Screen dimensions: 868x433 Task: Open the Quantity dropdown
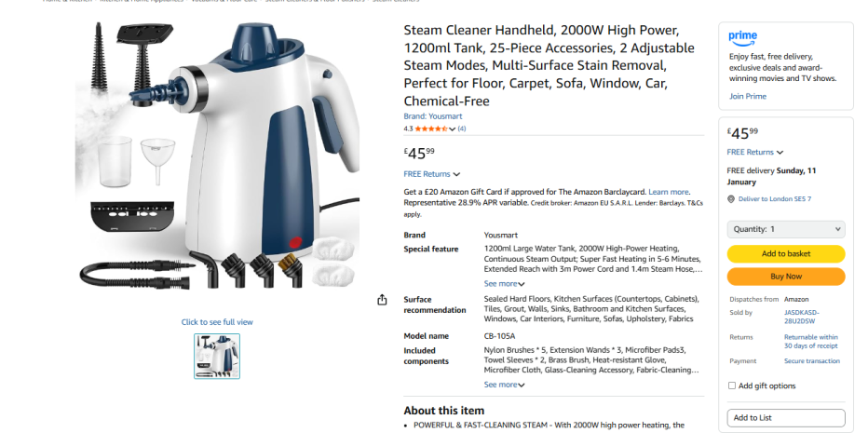(785, 229)
